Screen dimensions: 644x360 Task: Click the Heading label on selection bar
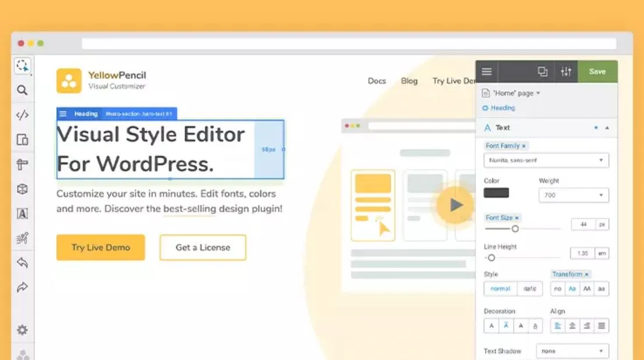(x=86, y=114)
